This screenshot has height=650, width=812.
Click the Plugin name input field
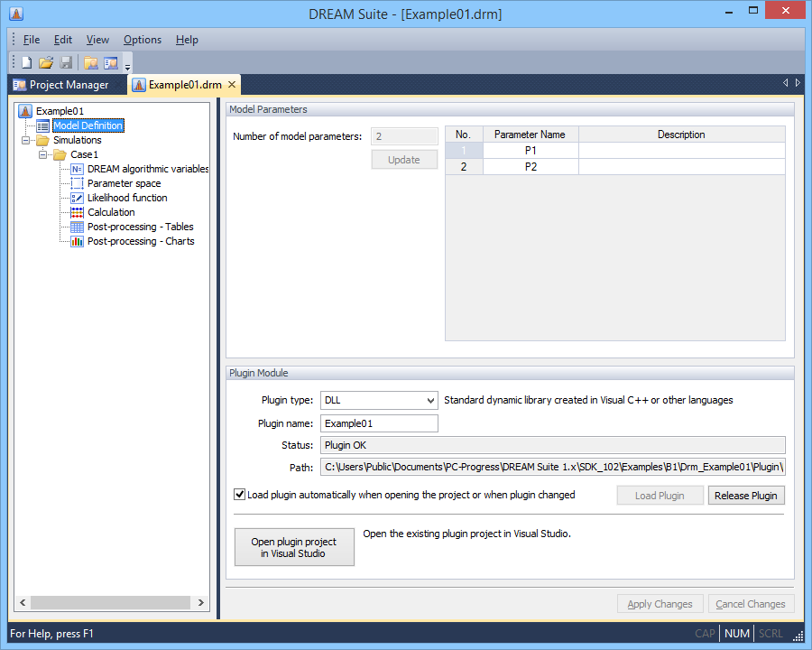379,423
